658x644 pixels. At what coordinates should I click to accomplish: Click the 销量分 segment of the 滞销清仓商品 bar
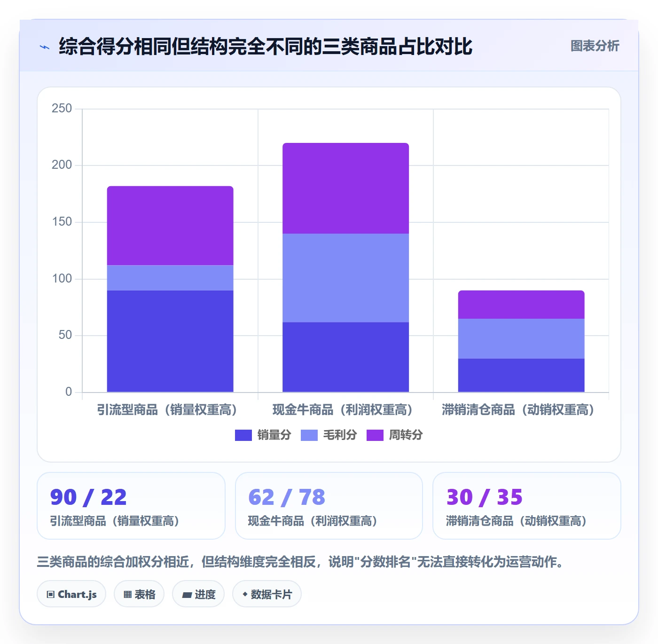[521, 375]
